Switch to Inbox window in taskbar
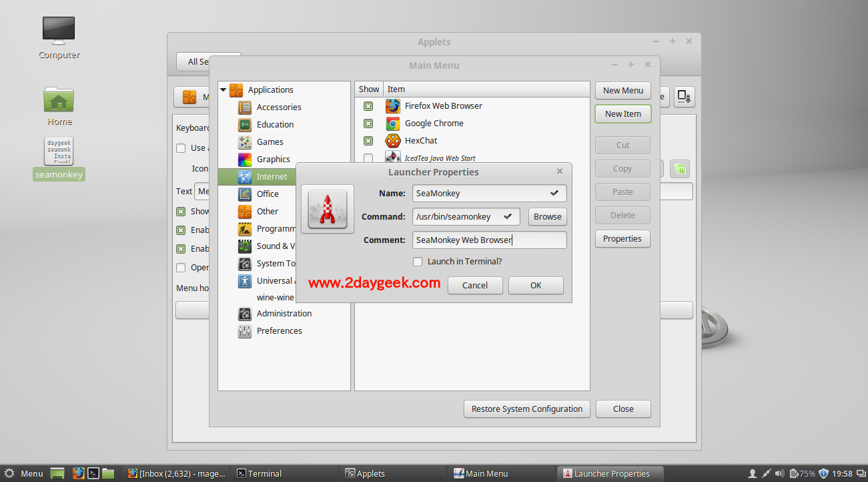Screen dimensions: 868x482 point(177,473)
